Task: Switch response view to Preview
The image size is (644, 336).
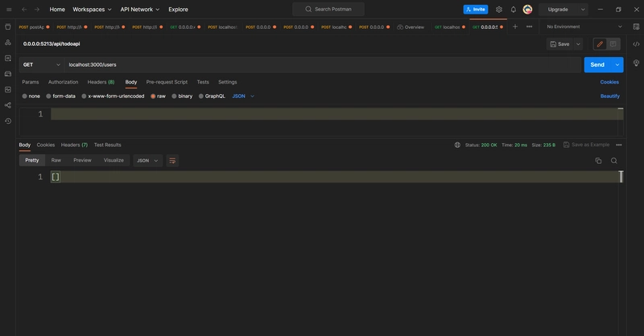Action: pyautogui.click(x=82, y=161)
